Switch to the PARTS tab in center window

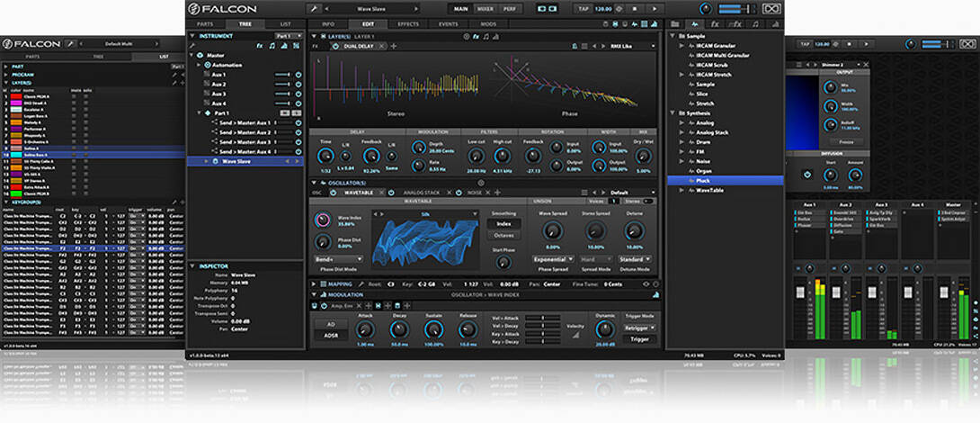pyautogui.click(x=205, y=23)
